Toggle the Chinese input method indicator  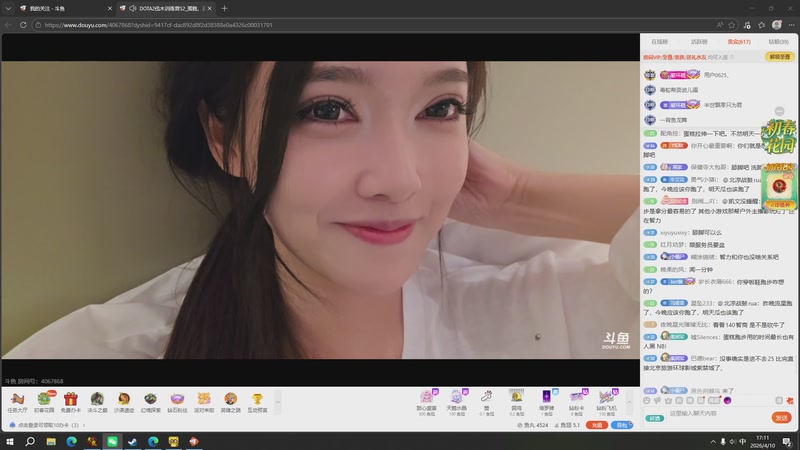[742, 441]
